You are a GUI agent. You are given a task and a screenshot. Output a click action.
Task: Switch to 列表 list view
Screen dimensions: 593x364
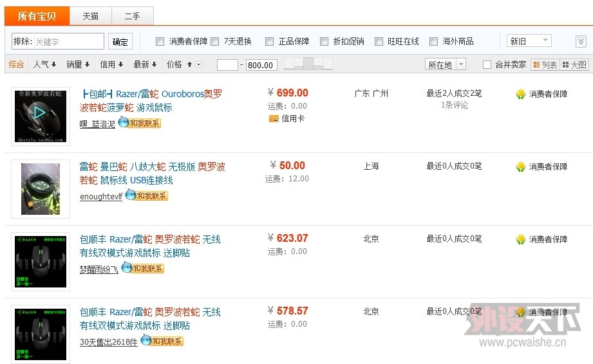545,65
